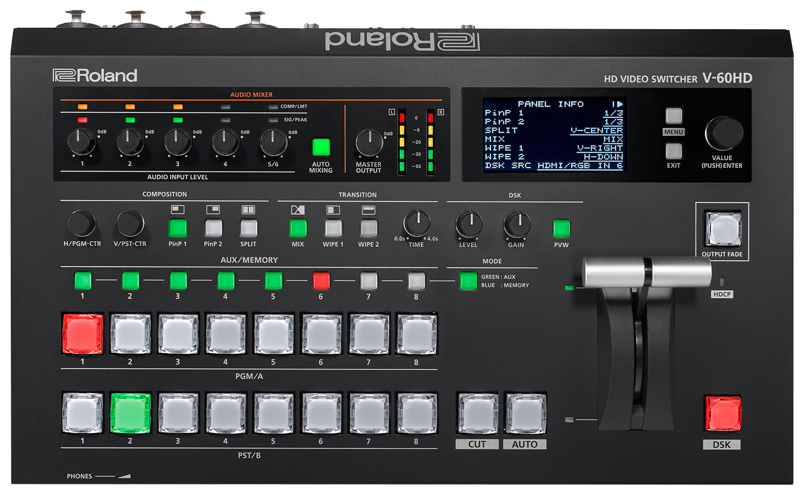Click the WIPE 2 icon above button

(x=369, y=210)
